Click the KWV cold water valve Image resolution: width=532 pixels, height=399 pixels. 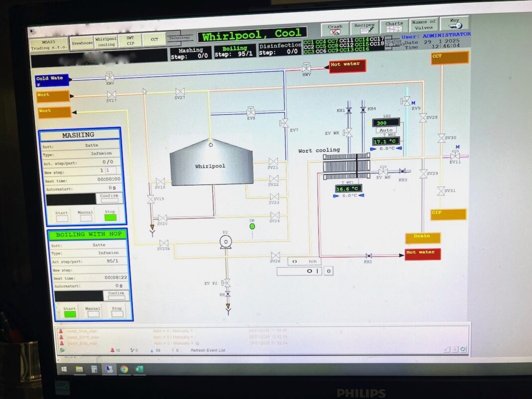coord(110,77)
